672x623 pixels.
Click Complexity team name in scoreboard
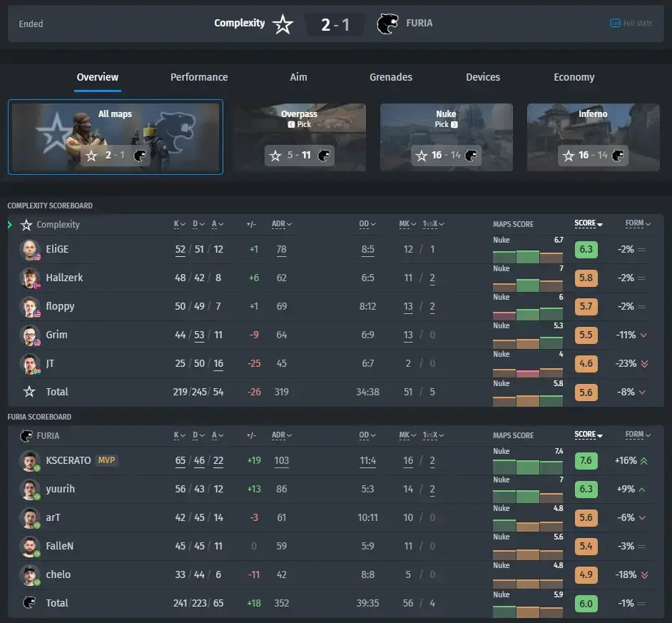58,225
